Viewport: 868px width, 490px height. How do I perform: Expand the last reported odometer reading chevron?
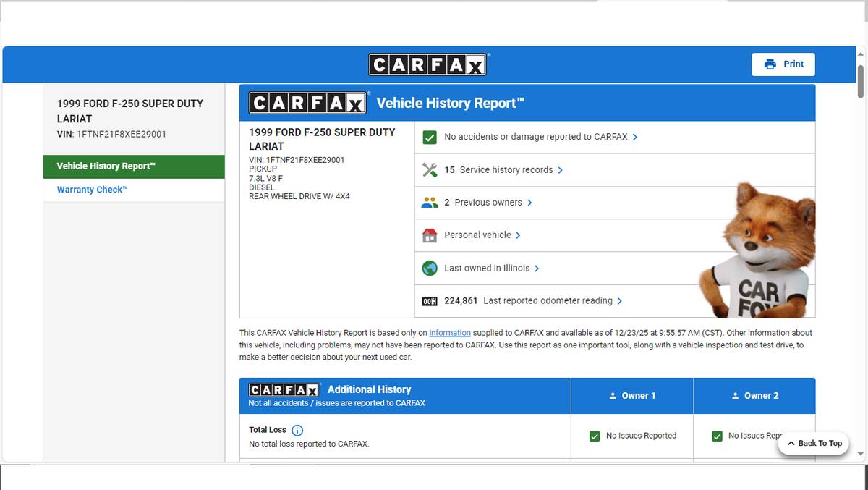(x=620, y=301)
